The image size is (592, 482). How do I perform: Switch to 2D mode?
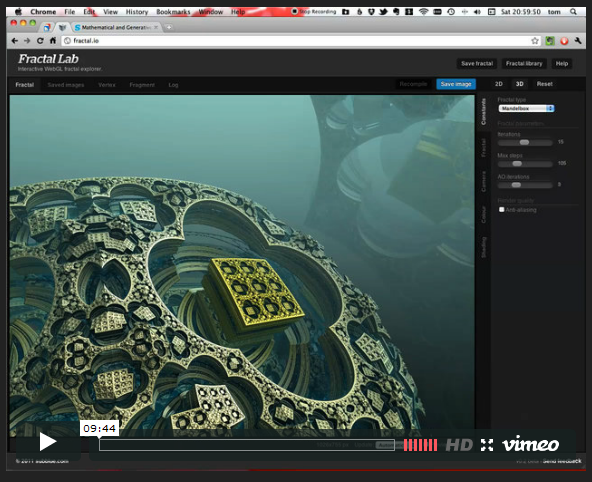(498, 84)
